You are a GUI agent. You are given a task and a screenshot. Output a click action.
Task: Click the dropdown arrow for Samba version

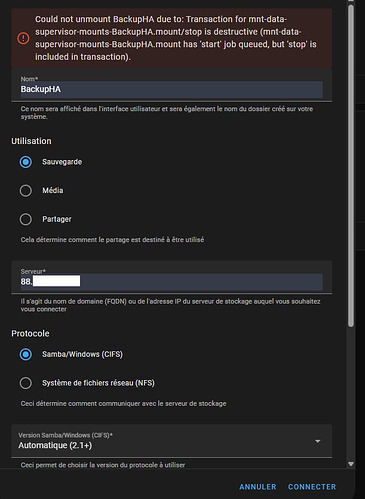(x=318, y=441)
